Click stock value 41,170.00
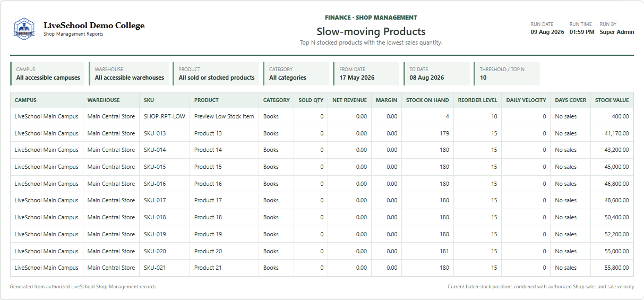 (616, 133)
